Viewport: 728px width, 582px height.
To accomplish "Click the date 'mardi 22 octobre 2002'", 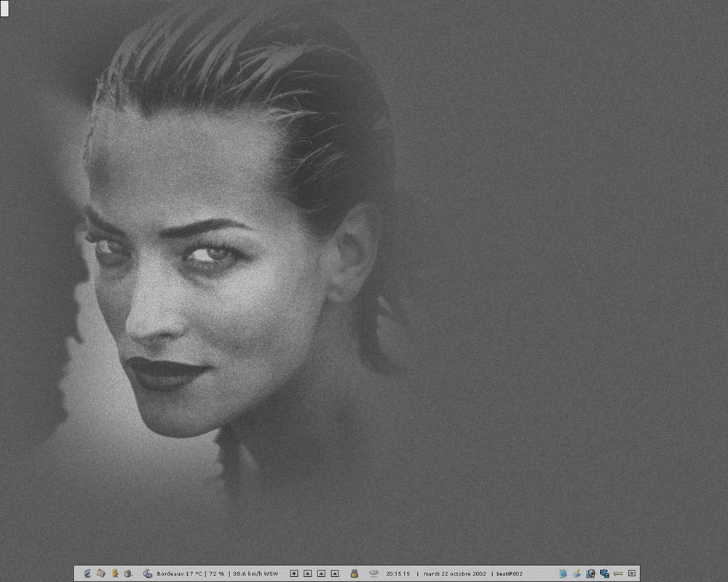I will [455, 573].
